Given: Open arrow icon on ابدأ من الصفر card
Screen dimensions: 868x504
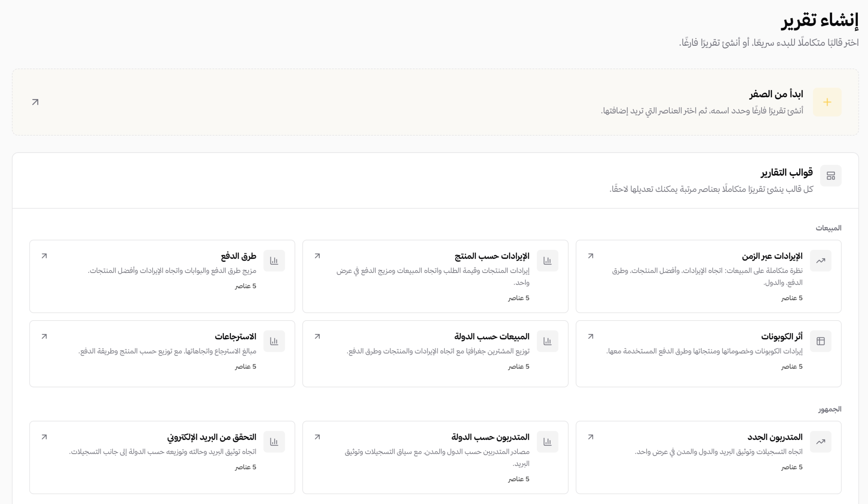Looking at the screenshot, I should pyautogui.click(x=35, y=102).
